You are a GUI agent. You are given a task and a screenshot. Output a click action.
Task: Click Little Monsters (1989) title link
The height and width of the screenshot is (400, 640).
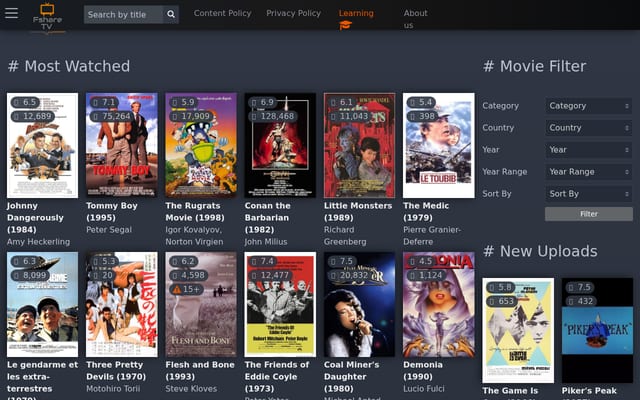point(358,211)
